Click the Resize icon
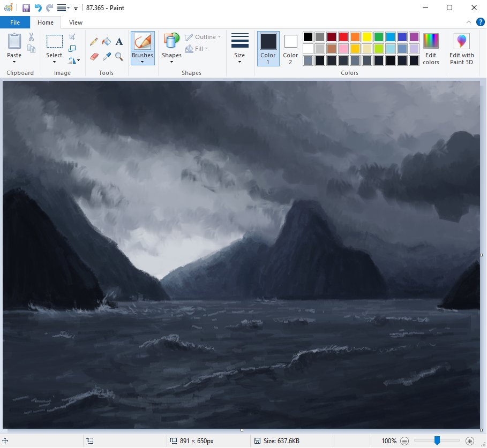 (x=72, y=48)
